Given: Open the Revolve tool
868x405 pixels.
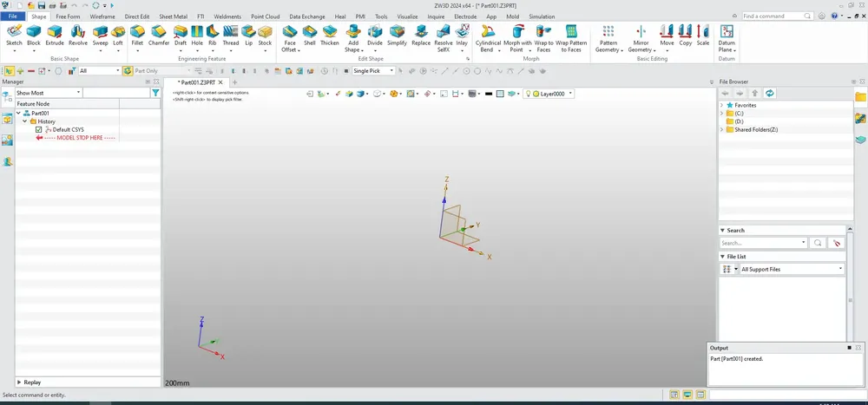Looking at the screenshot, I should click(x=78, y=36).
